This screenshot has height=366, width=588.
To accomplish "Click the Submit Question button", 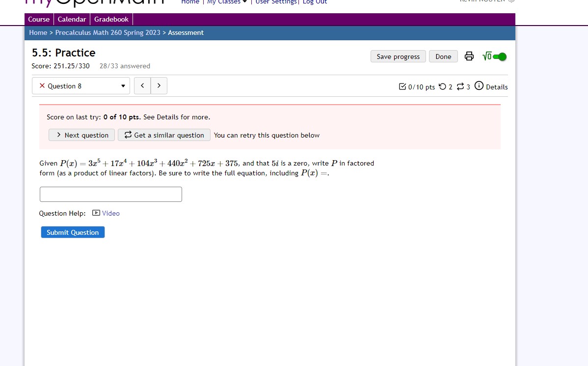I will [x=72, y=232].
